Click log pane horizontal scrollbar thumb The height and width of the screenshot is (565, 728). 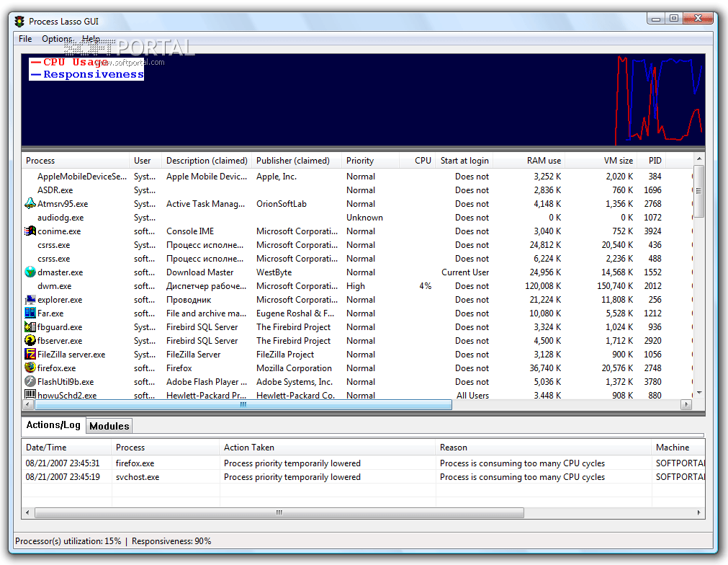coord(279,512)
